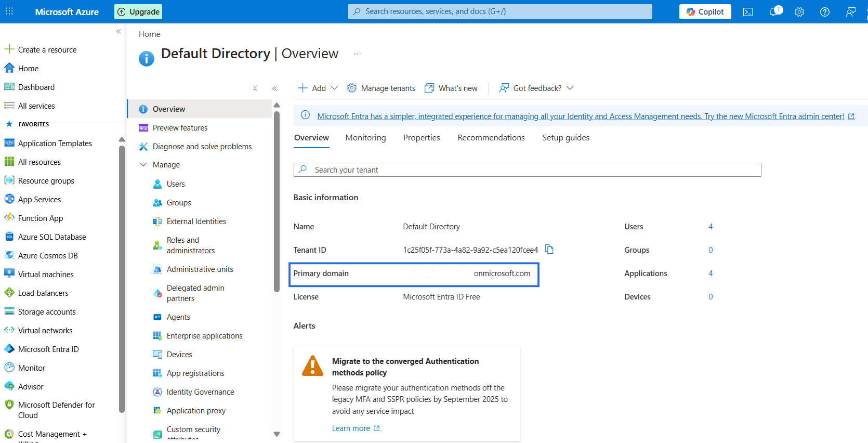868x443 pixels.
Task: Switch to the Properties tab
Action: (422, 138)
